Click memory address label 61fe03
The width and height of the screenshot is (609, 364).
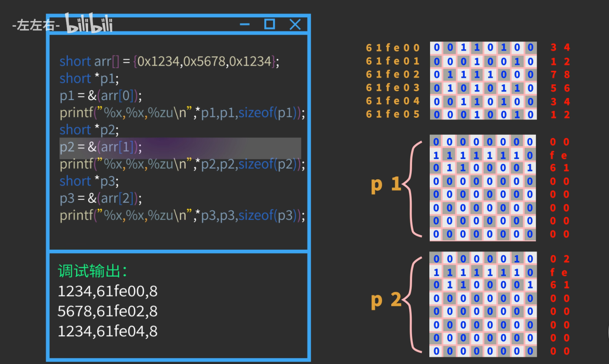click(x=392, y=88)
